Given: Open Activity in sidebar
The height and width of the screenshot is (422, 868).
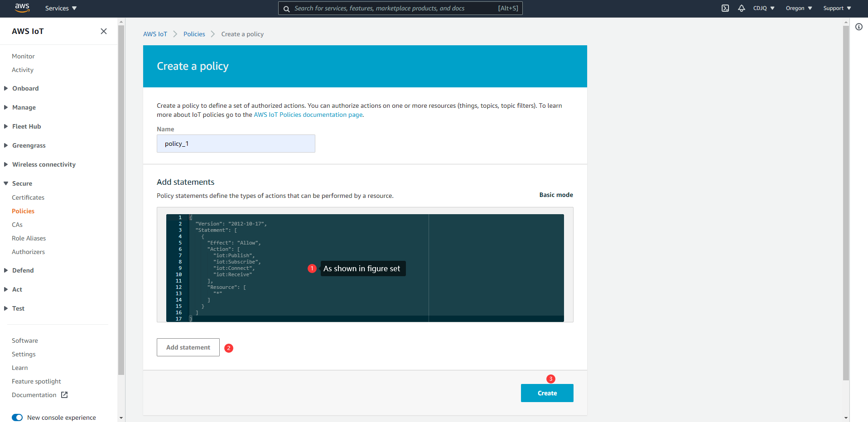Looking at the screenshot, I should tap(23, 70).
